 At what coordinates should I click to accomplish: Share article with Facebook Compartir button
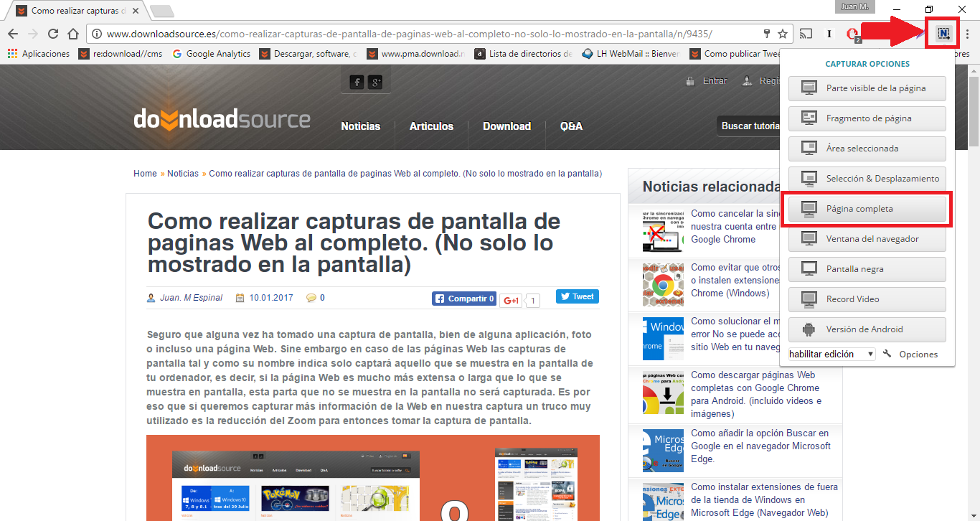464,299
